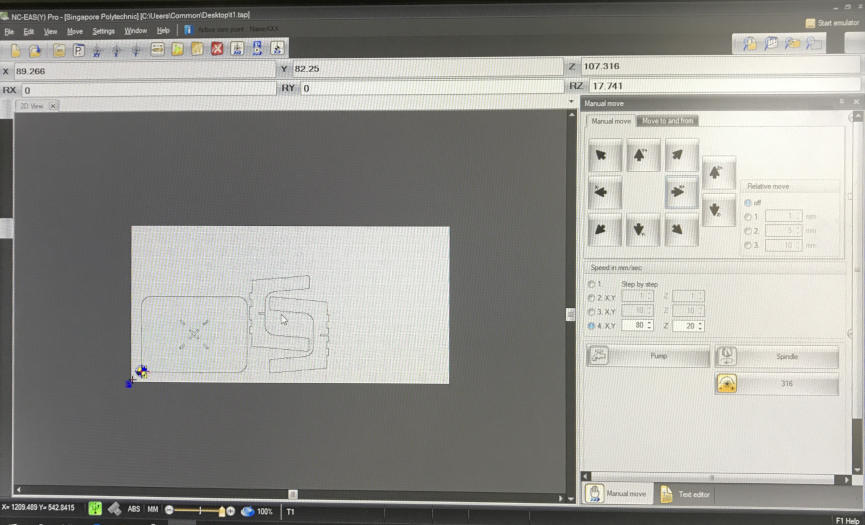Select the upper 'Manual move' tab

coord(611,121)
